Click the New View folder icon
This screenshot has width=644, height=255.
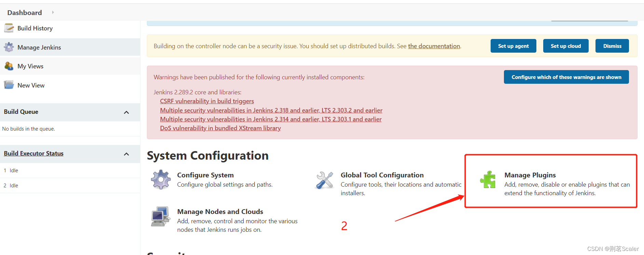tap(9, 85)
